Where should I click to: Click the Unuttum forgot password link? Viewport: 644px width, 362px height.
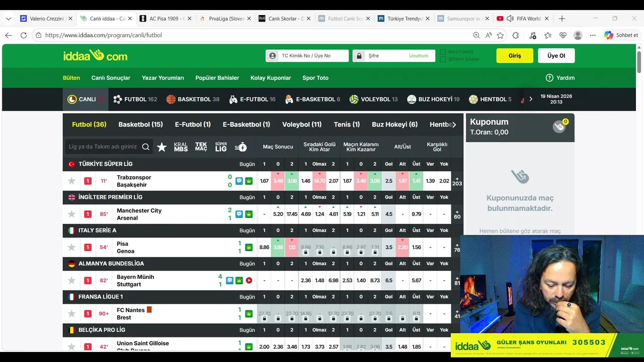tap(419, 56)
